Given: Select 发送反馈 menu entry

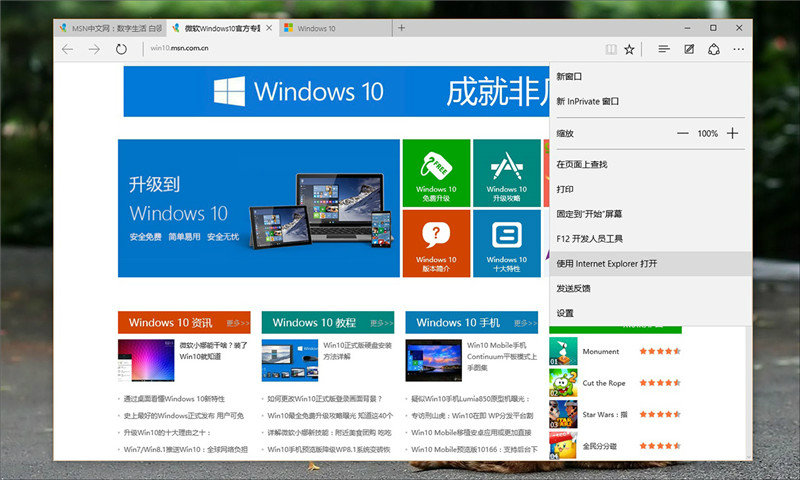Looking at the screenshot, I should [651, 289].
